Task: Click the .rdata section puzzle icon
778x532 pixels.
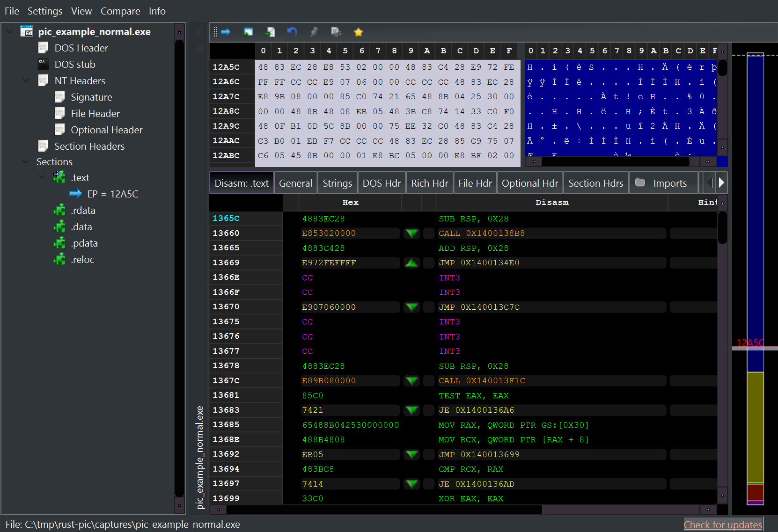Action: tap(59, 210)
